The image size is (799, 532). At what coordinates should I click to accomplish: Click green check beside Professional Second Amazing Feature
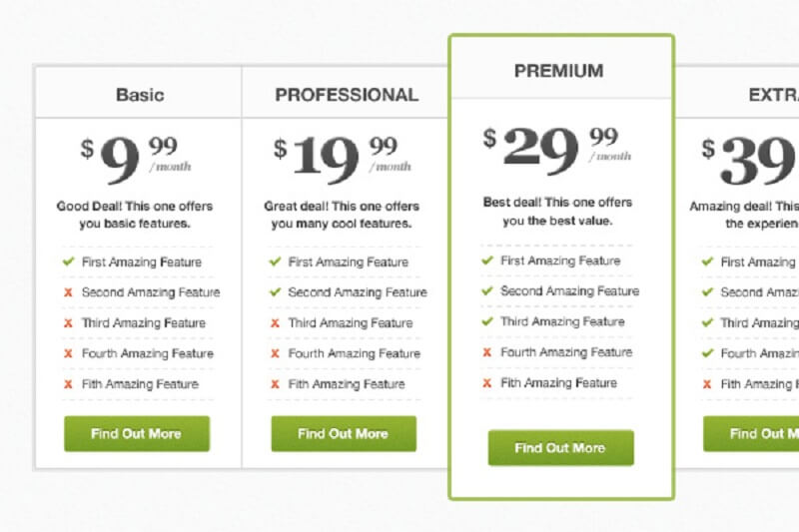(276, 292)
